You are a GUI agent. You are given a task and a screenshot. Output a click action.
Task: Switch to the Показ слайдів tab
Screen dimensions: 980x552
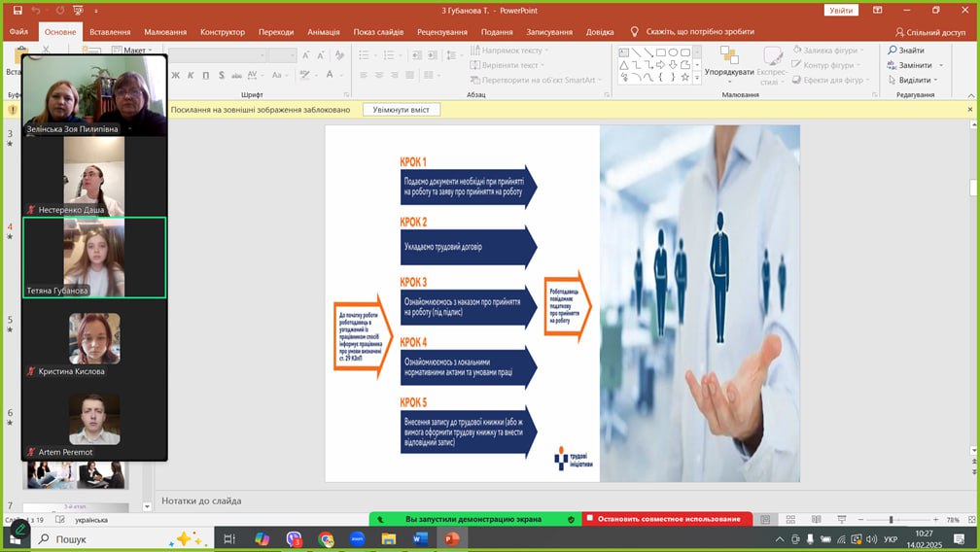tap(378, 32)
